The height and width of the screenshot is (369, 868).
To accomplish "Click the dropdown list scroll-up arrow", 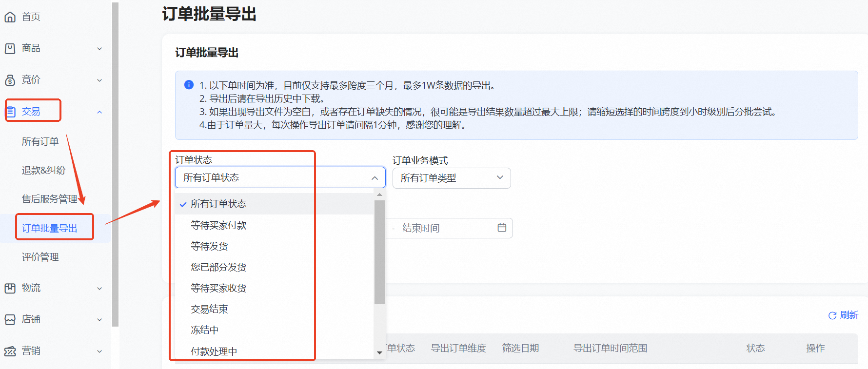I will tap(379, 194).
